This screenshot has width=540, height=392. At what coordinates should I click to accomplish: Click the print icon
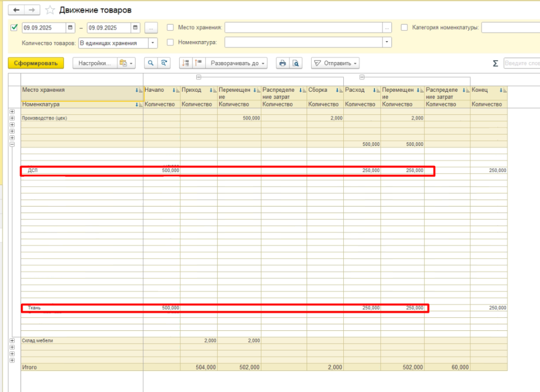[x=283, y=63]
